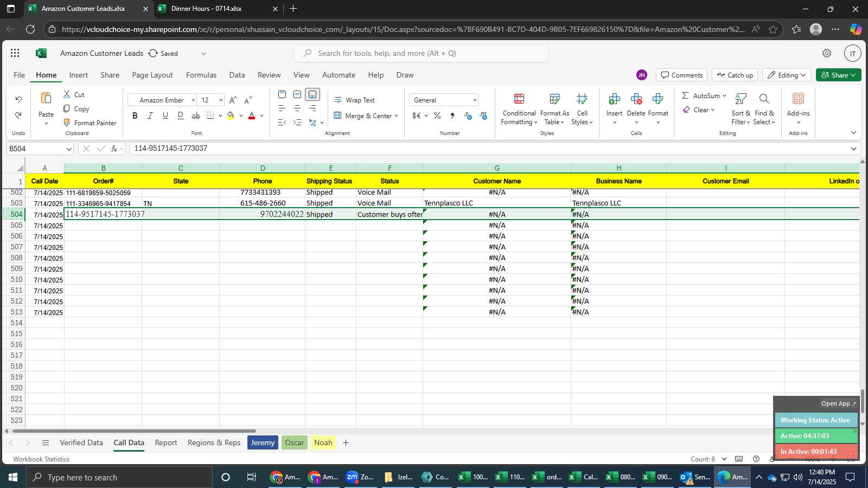Image resolution: width=868 pixels, height=488 pixels.
Task: Click the increase decimal icon
Action: tap(468, 115)
